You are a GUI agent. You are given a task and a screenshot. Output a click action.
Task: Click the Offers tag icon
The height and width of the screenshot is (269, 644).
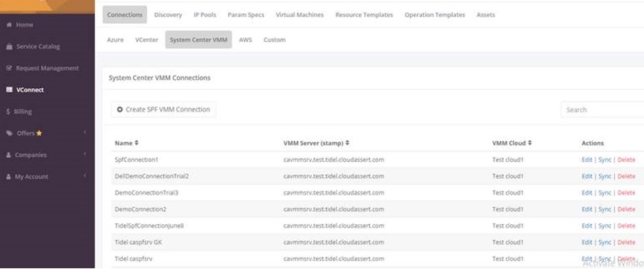tap(10, 133)
